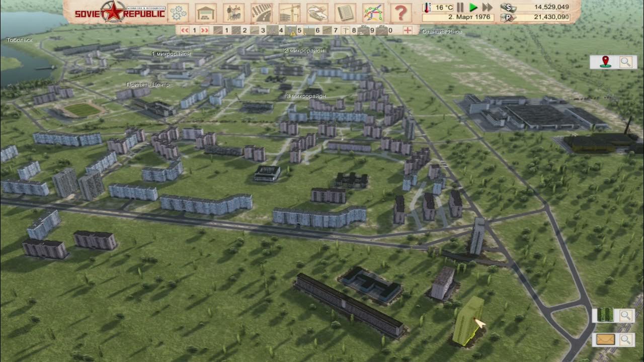
Task: Go to next shortcut page with right arrows
Action: coord(204,30)
